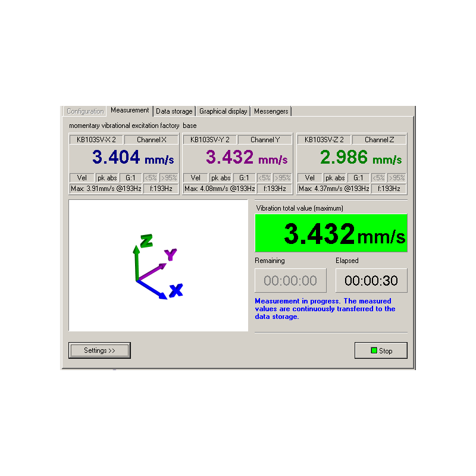This screenshot has height=476, width=476.
Task: Click the pk abs field in Channel X
Action: tap(107, 178)
